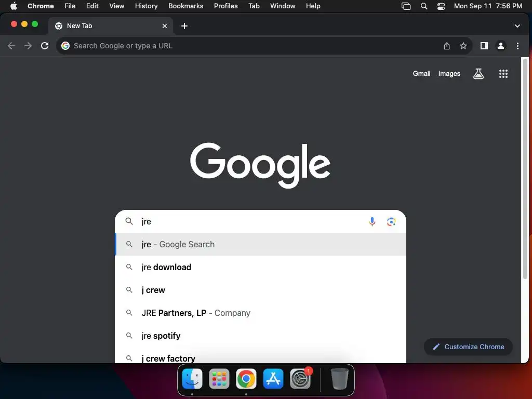Choose 'jre - Google Search' suggestion
This screenshot has width=532, height=399.
(261, 244)
